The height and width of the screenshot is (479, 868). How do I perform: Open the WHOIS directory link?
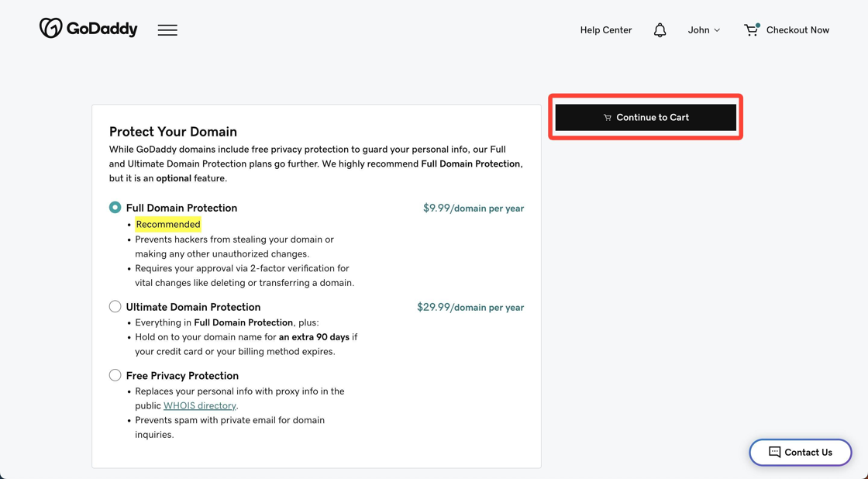click(x=200, y=405)
